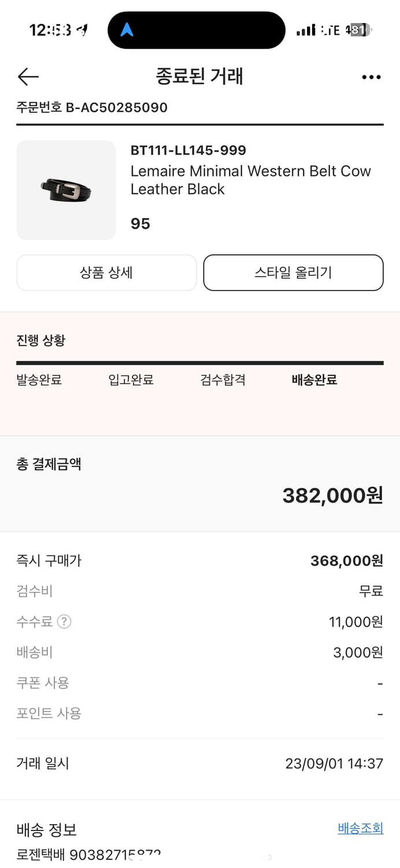This screenshot has height=868, width=400.
Task: Tap the battery indicator in status bar
Action: 358,30
